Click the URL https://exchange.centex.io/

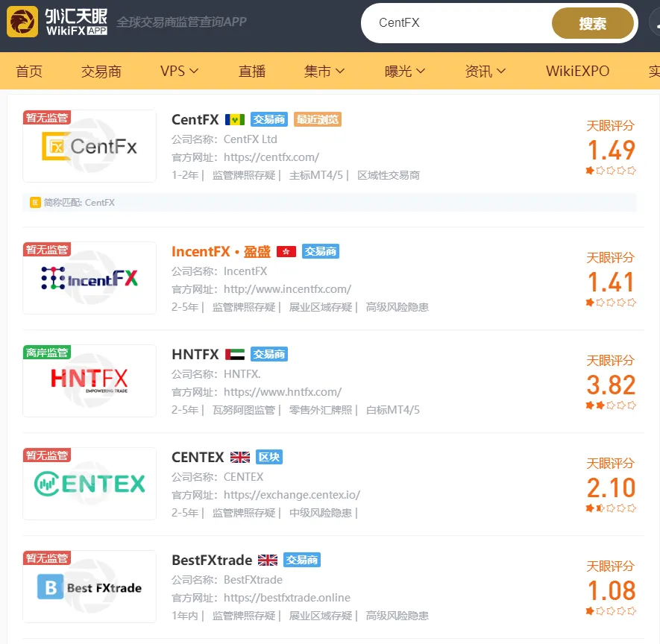pyautogui.click(x=292, y=495)
